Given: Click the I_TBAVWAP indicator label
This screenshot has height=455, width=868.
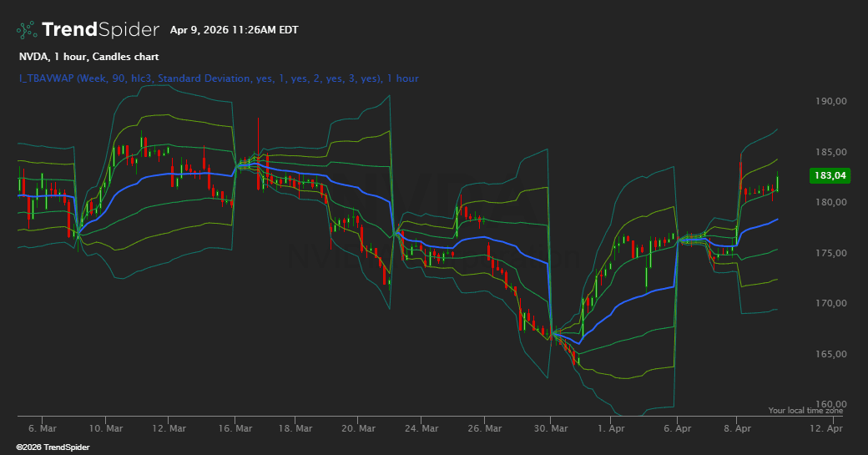Looking at the screenshot, I should click(219, 78).
